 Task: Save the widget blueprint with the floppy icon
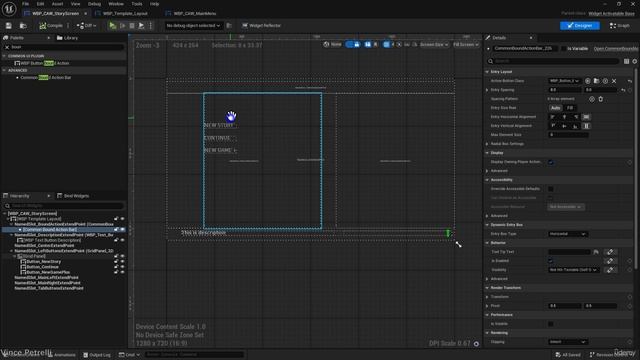coord(9,26)
